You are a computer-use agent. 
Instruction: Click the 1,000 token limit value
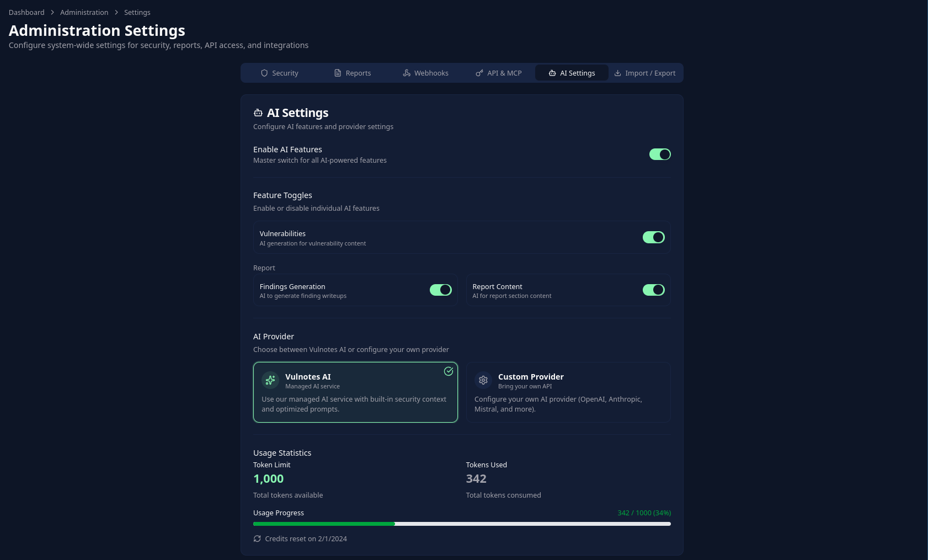pyautogui.click(x=268, y=479)
